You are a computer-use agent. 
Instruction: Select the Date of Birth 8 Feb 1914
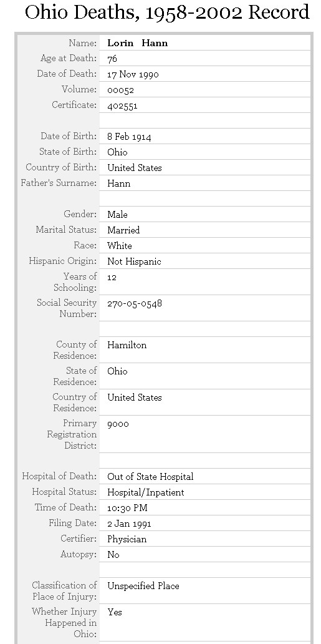[129, 137]
